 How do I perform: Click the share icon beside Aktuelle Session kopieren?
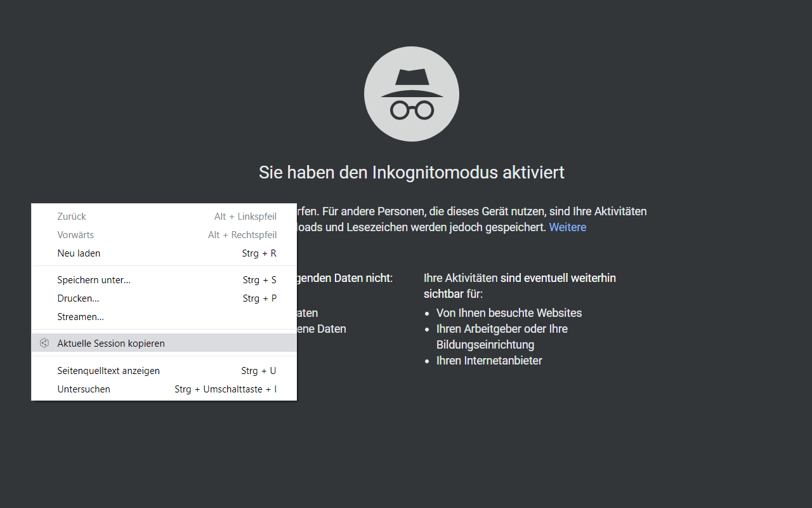[44, 343]
